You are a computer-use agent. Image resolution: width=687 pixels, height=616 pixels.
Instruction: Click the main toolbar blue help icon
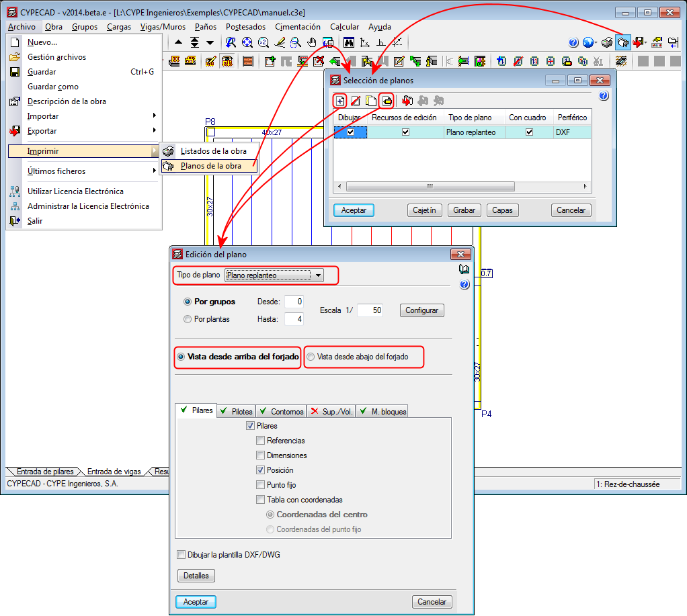coord(573,42)
